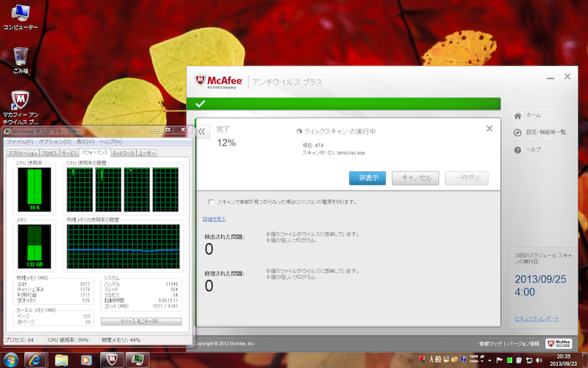Viewport: 588px width, 368px height.
Task: Switch to ネットワーク tab
Action: [123, 153]
